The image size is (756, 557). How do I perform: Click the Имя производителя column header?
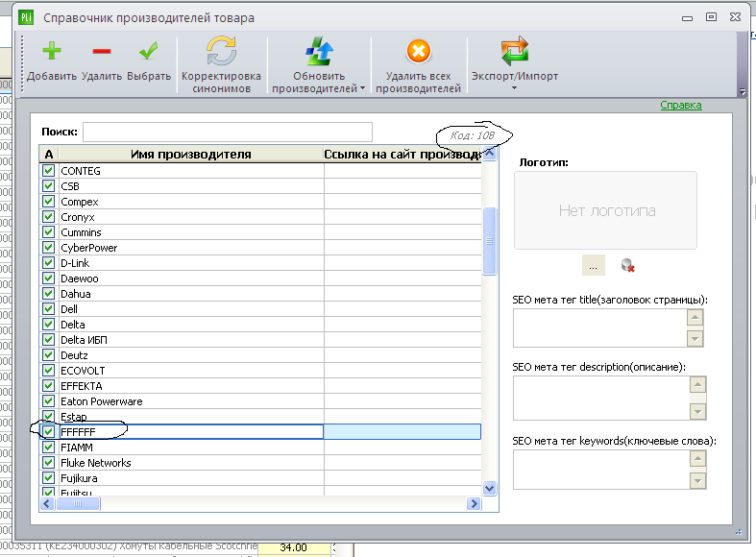coord(191,155)
